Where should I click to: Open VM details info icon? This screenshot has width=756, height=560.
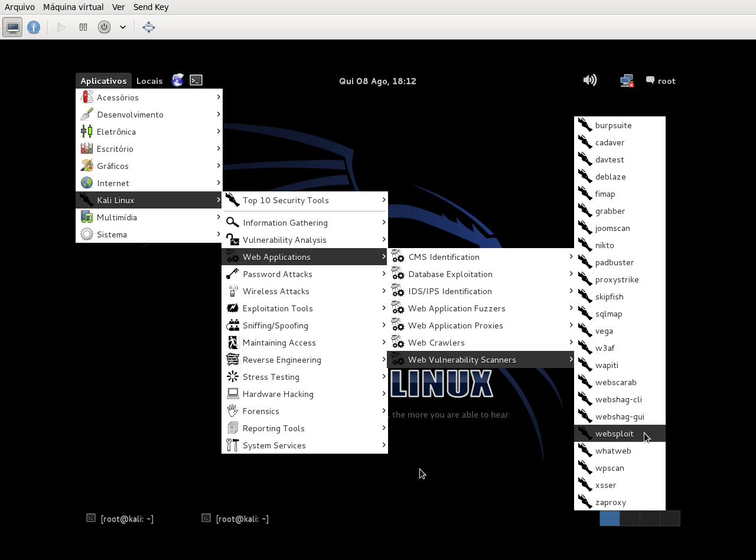[34, 27]
